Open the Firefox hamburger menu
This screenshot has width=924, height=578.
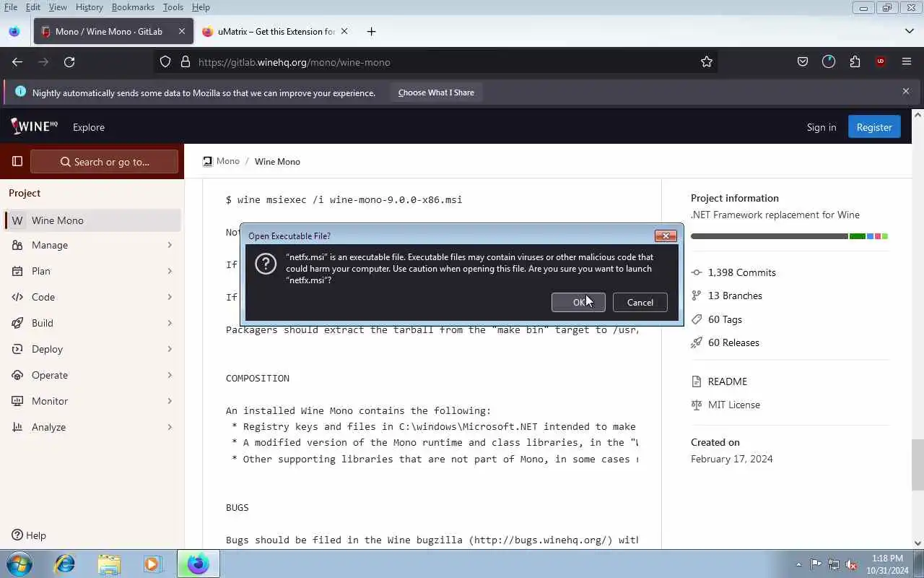tap(907, 62)
